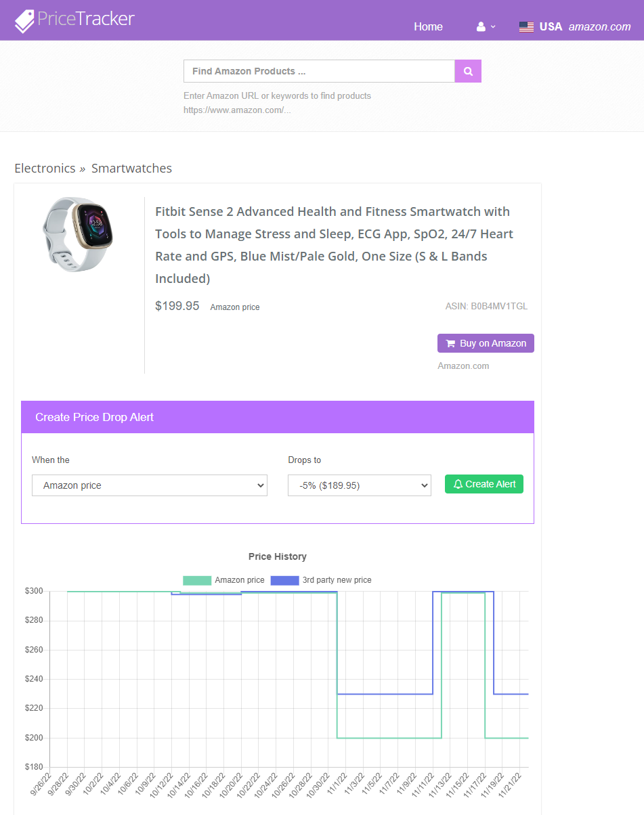The height and width of the screenshot is (815, 644).
Task: Open the Electronics breadcrumb
Action: 45,169
